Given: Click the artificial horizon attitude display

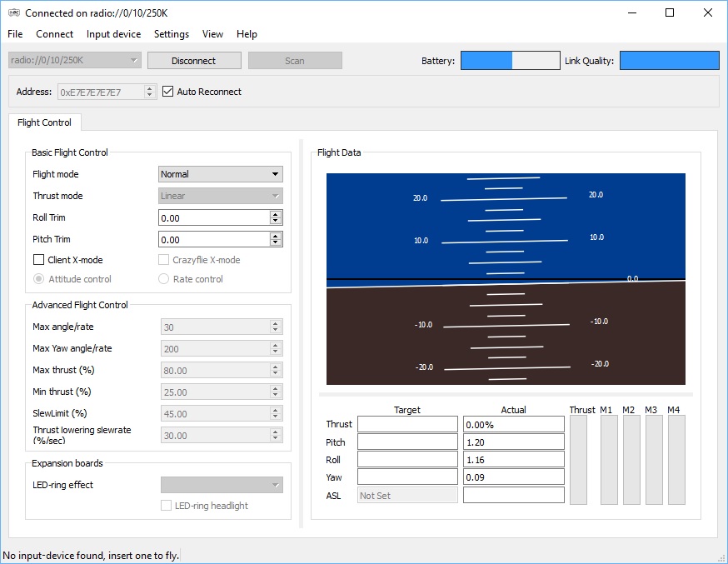Looking at the screenshot, I should point(506,279).
